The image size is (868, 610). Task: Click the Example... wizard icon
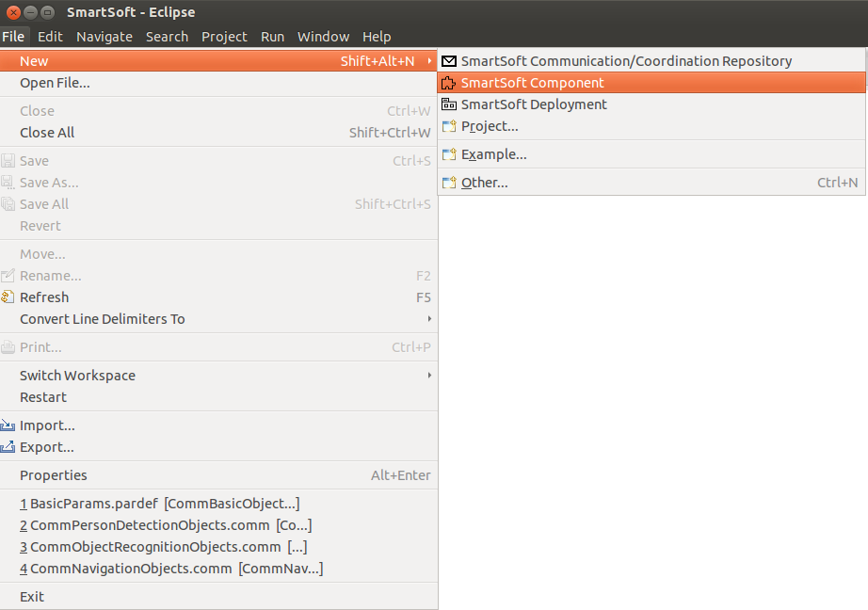point(449,153)
